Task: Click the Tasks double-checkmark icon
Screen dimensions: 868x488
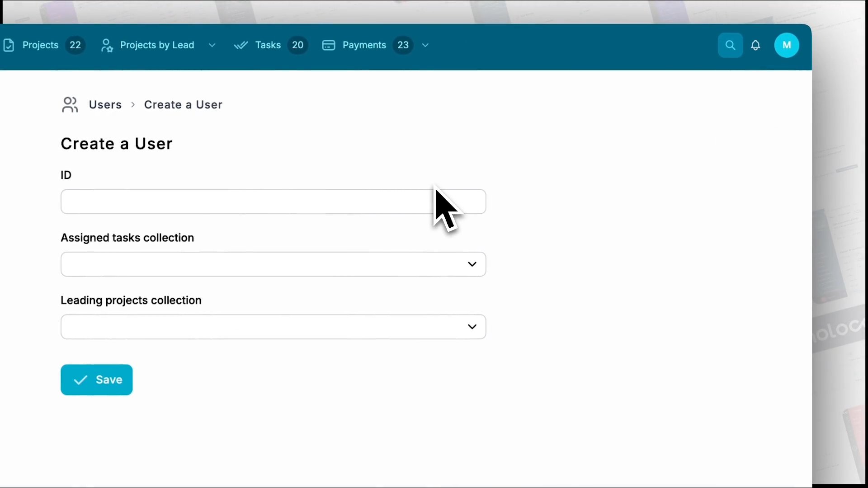Action: click(x=241, y=45)
